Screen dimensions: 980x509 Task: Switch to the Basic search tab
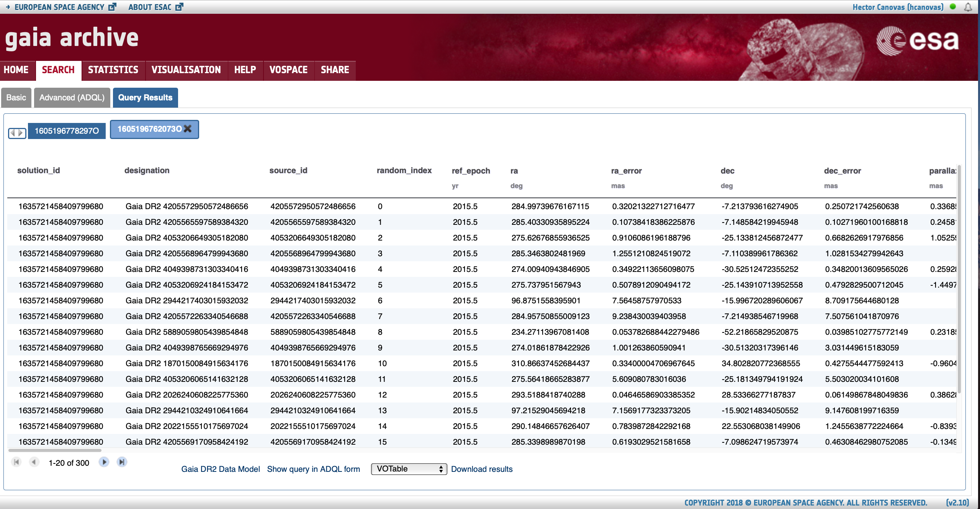coord(16,98)
